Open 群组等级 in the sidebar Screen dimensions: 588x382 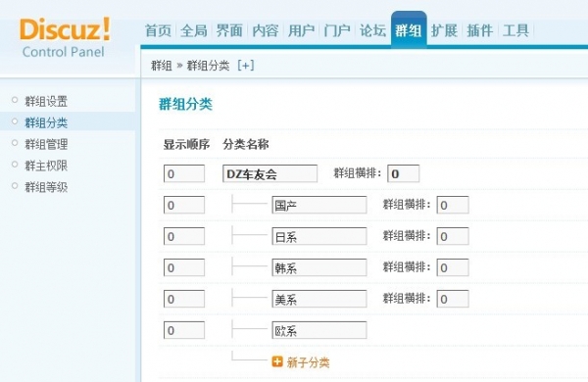click(x=46, y=187)
